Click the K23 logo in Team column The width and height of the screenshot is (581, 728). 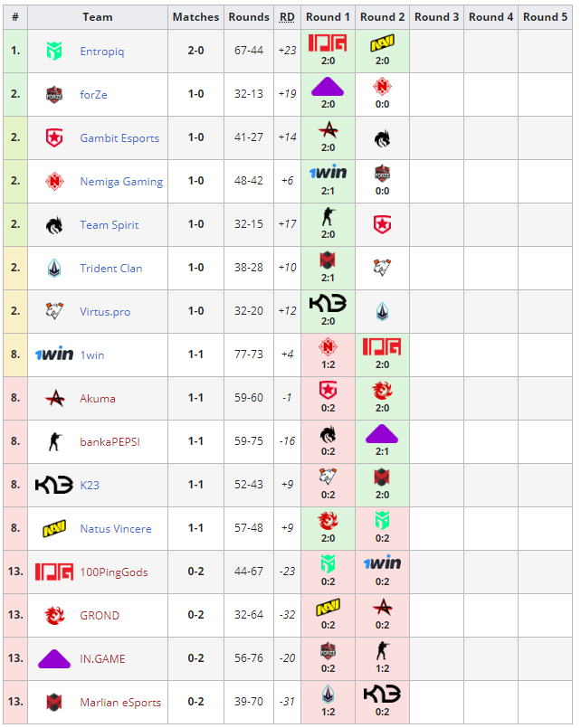tap(54, 486)
